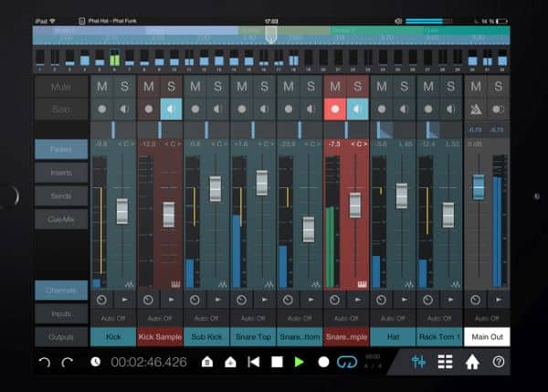Click the Kick channel pan bar
Screen dimensions: 548x392
pos(113,130)
